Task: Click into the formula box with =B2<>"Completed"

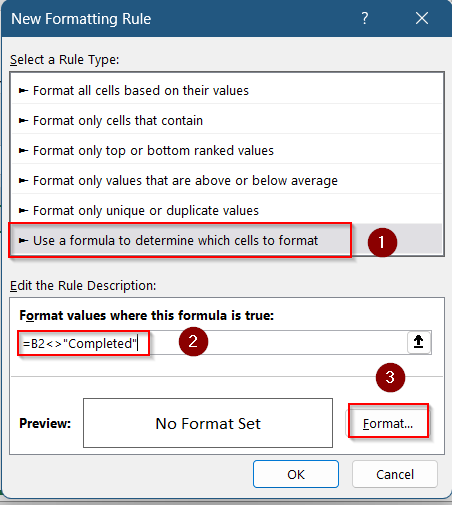Action: (x=212, y=343)
